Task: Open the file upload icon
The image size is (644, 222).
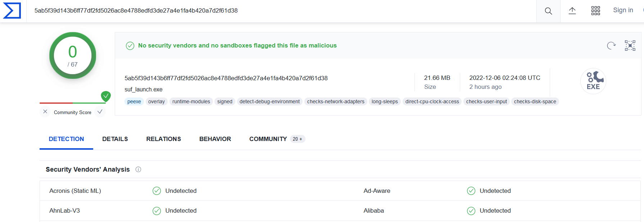Action: 572,11
